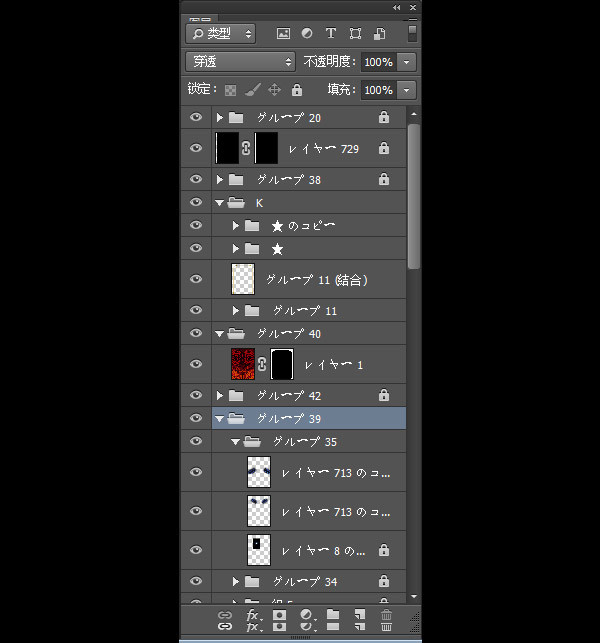Click the scrollbar down arrow
Viewport: 600px width, 643px height.
tap(414, 596)
